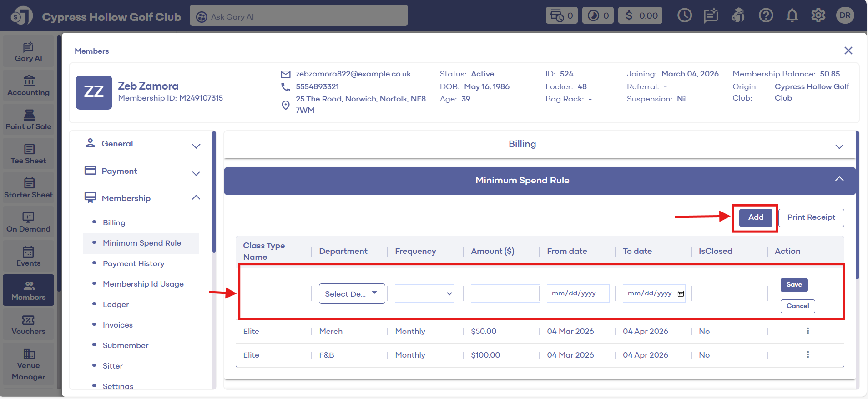Click the help question mark icon
868x399 pixels.
(x=766, y=16)
